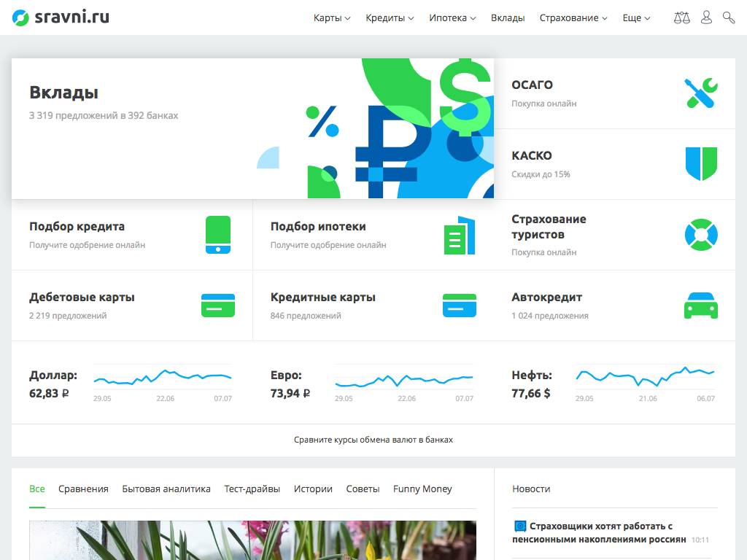Click the search magnifier icon
The width and height of the screenshot is (747, 560).
click(x=728, y=17)
